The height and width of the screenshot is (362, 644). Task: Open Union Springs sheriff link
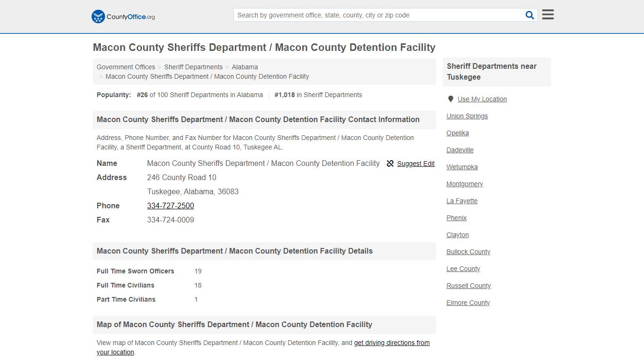point(467,116)
